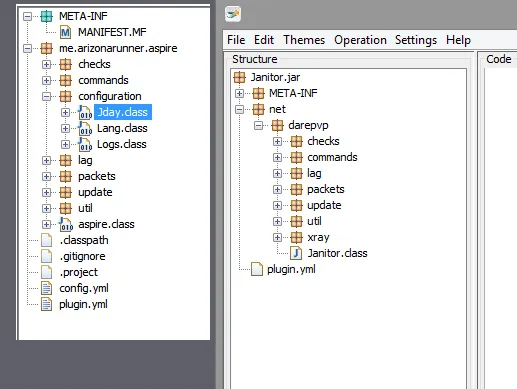The height and width of the screenshot is (389, 517).
Task: Click the .classpath file icon
Action: [46, 240]
